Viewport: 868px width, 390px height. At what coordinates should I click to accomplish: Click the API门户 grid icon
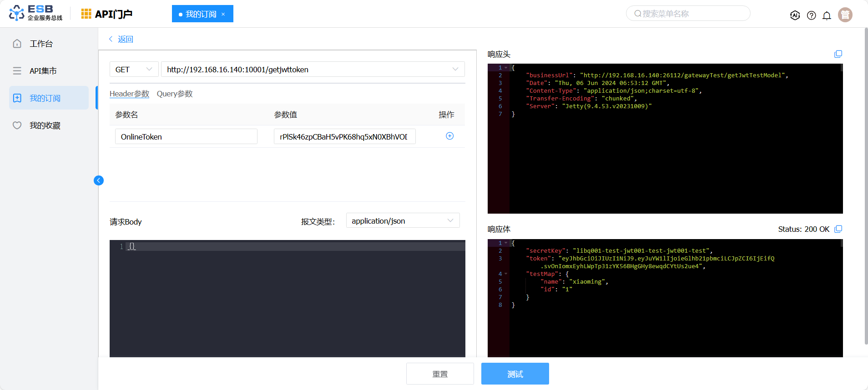click(86, 14)
